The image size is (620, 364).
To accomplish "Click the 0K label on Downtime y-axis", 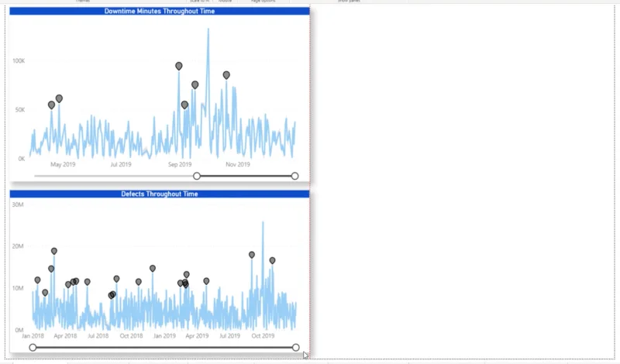I will [22, 159].
